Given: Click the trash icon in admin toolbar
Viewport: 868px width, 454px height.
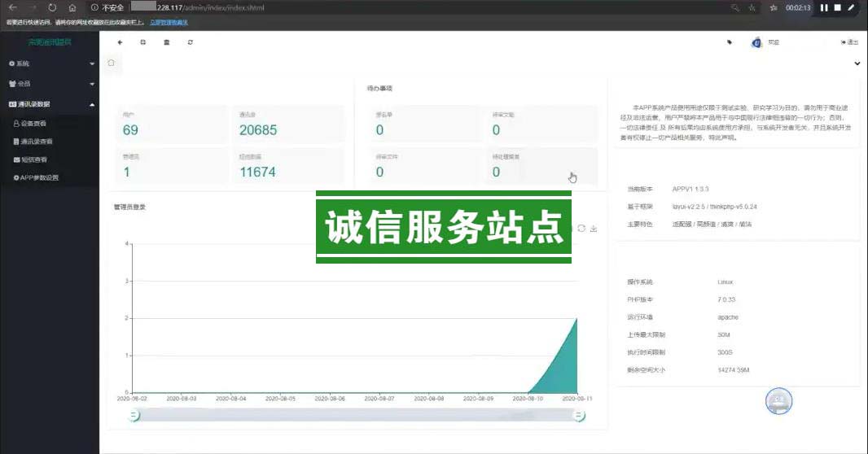Looking at the screenshot, I should [x=167, y=42].
